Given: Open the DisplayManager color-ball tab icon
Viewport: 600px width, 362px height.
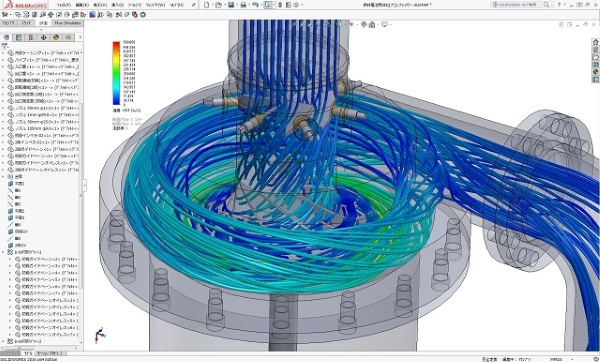Looking at the screenshot, I should (56, 38).
